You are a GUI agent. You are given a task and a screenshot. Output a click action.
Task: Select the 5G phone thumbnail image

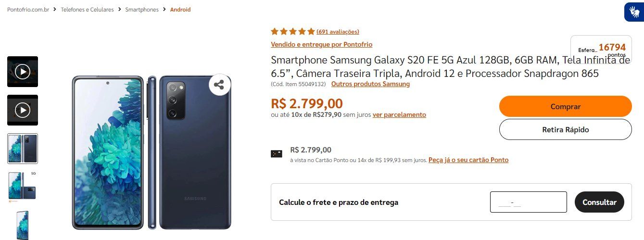23,187
